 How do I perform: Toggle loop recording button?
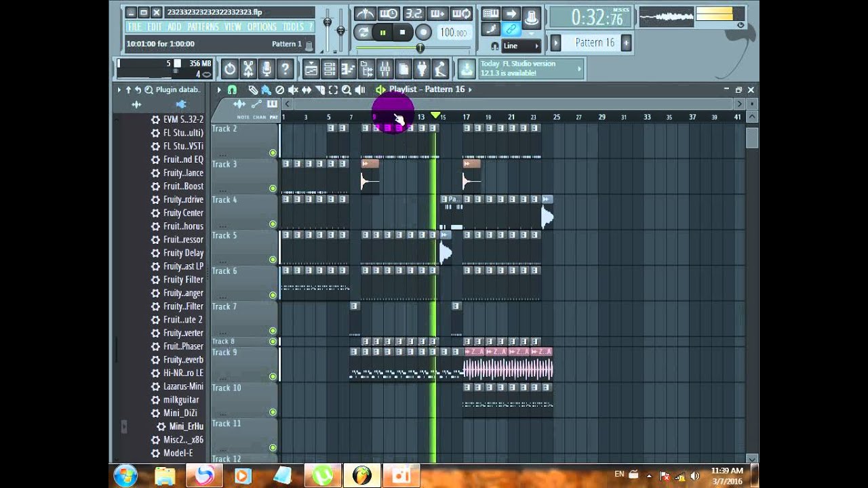point(461,14)
